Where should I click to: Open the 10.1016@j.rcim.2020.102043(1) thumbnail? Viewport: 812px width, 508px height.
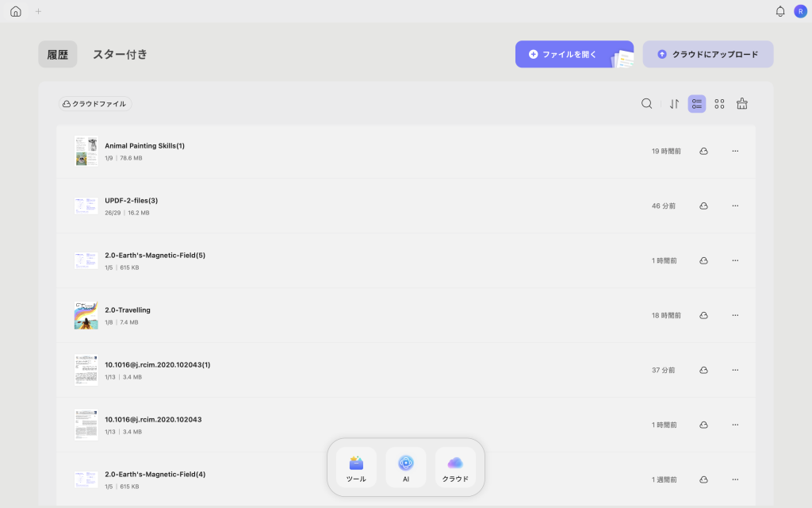pos(86,370)
